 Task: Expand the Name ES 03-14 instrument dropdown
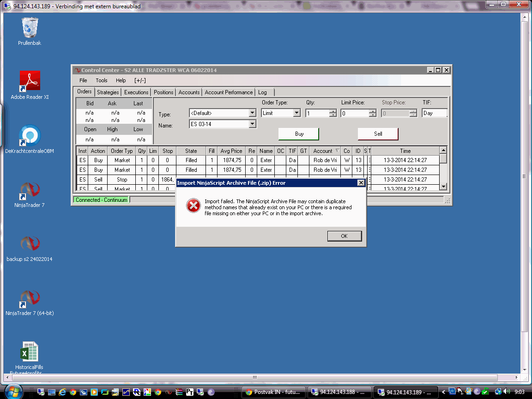[x=252, y=124]
